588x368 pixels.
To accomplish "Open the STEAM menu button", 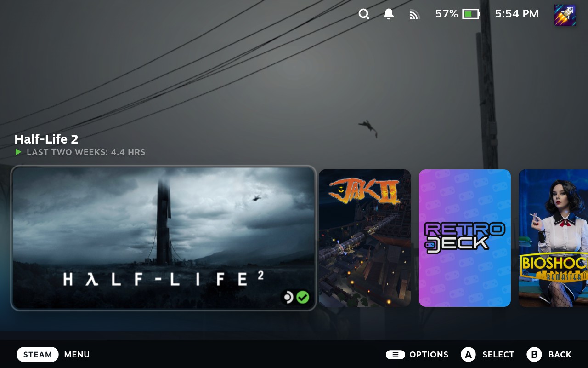I will 38,355.
